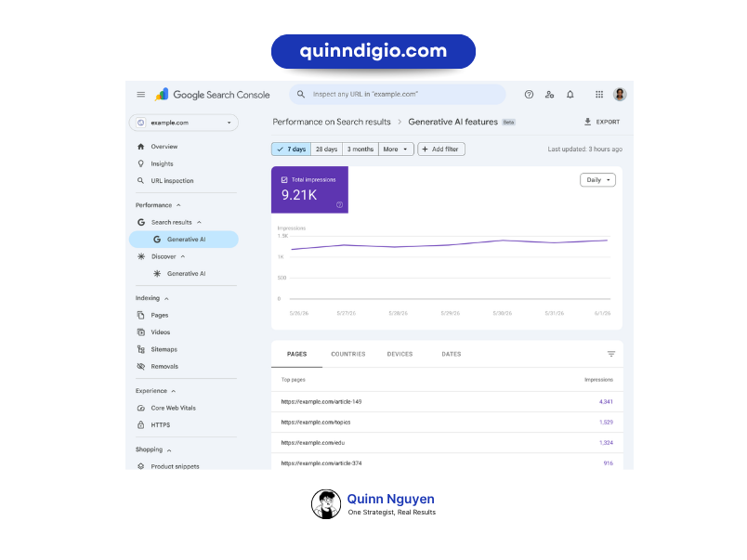Click the Inspect any URL search field
This screenshot has height=560, width=747.
point(398,95)
